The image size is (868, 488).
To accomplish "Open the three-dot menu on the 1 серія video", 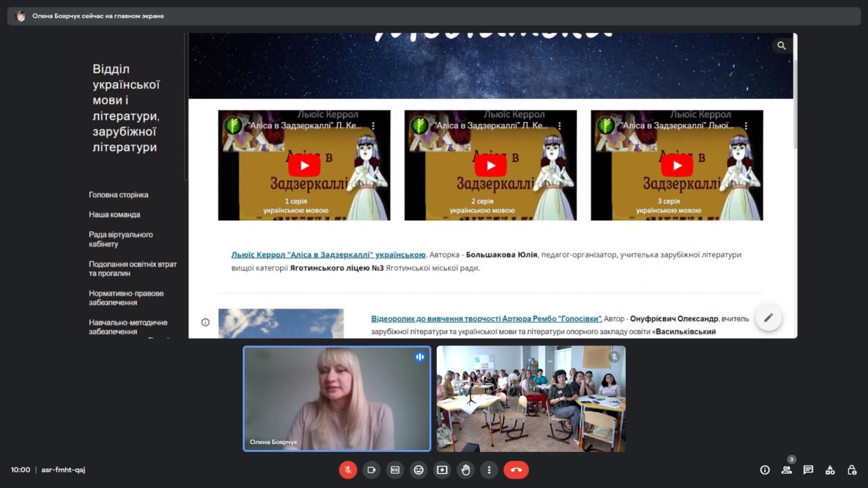I will [373, 126].
